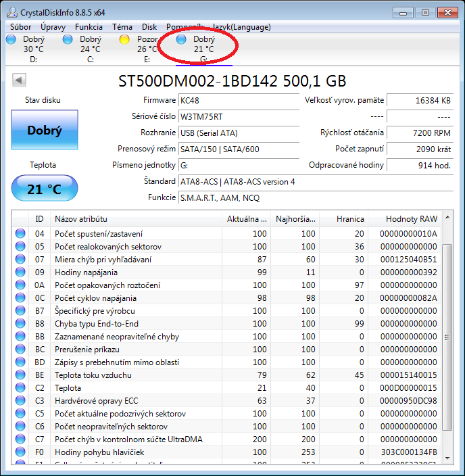Click the Dobrý disk health status button
The image size is (465, 476).
tap(45, 130)
